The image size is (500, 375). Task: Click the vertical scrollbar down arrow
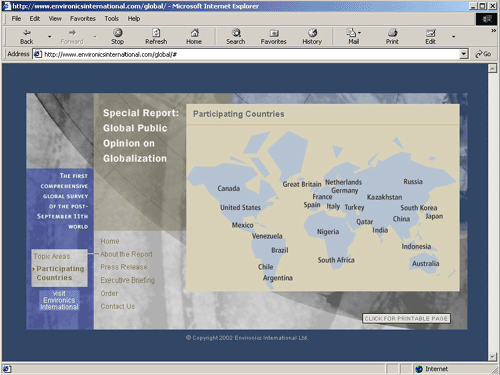[492, 357]
